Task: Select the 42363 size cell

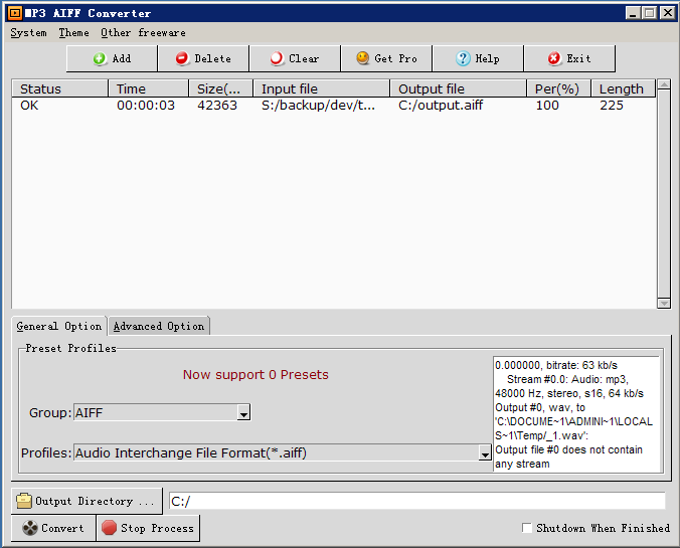Action: coord(217,105)
